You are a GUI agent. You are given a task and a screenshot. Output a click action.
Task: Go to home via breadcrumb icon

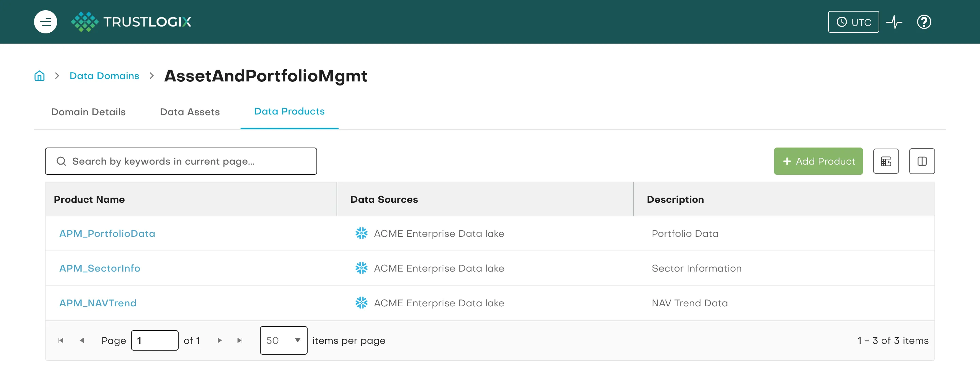39,76
